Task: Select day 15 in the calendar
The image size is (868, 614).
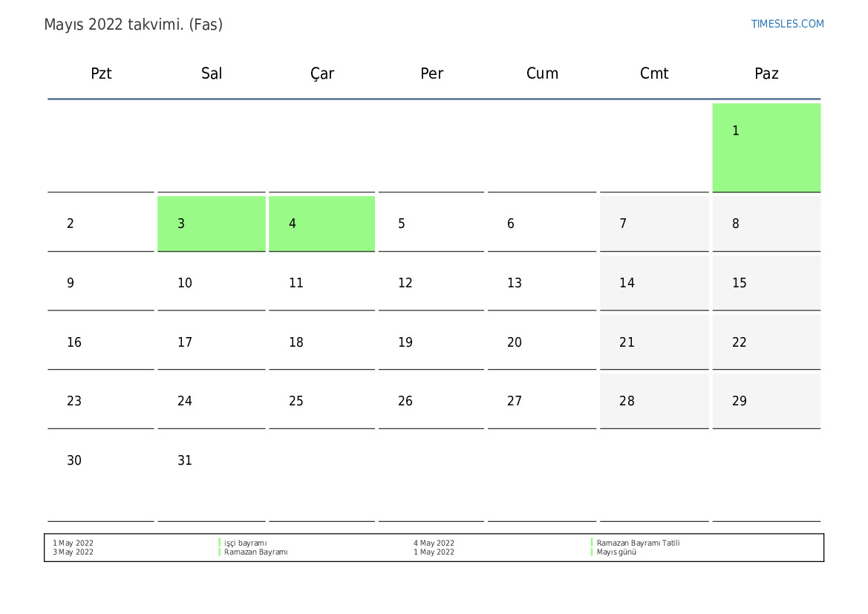Action: point(766,283)
